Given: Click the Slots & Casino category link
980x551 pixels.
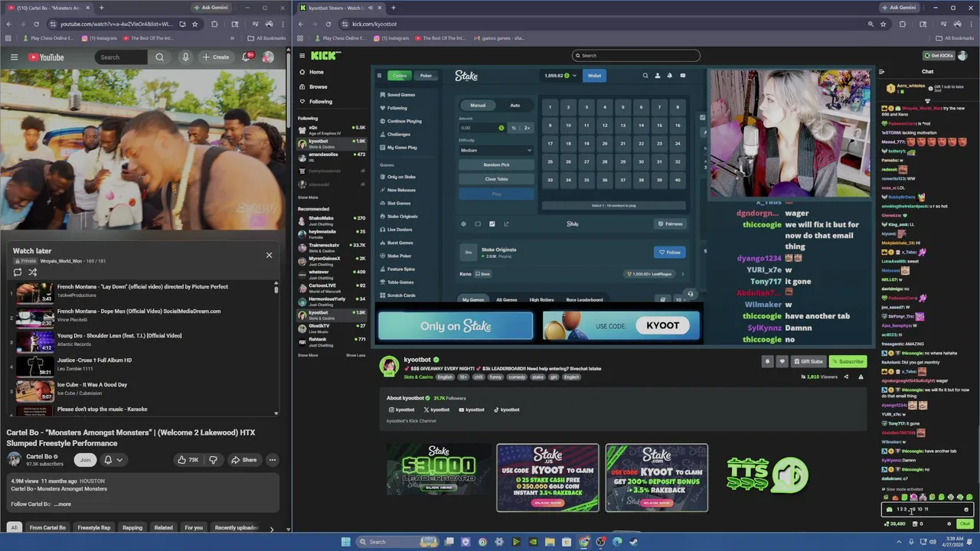Looking at the screenshot, I should [418, 377].
